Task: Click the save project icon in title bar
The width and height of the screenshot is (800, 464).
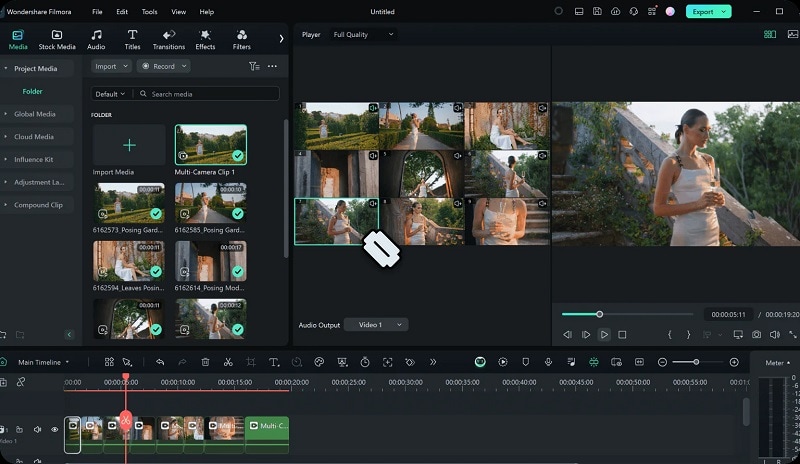Action: [x=597, y=12]
